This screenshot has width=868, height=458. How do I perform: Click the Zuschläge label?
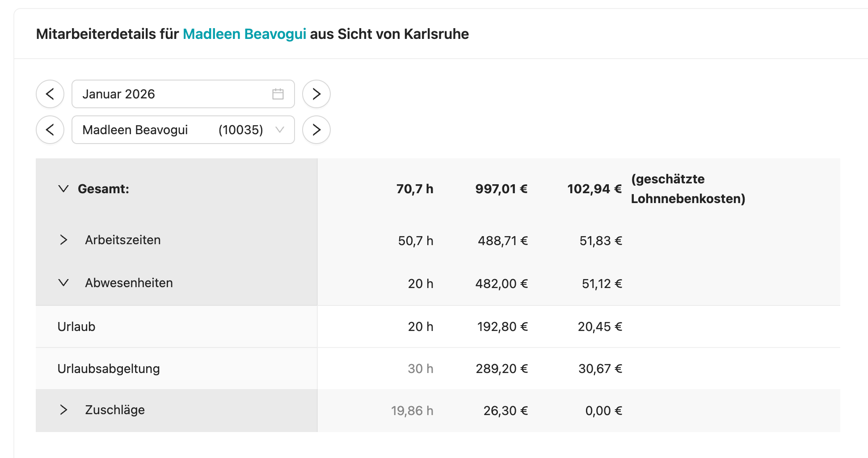click(115, 410)
